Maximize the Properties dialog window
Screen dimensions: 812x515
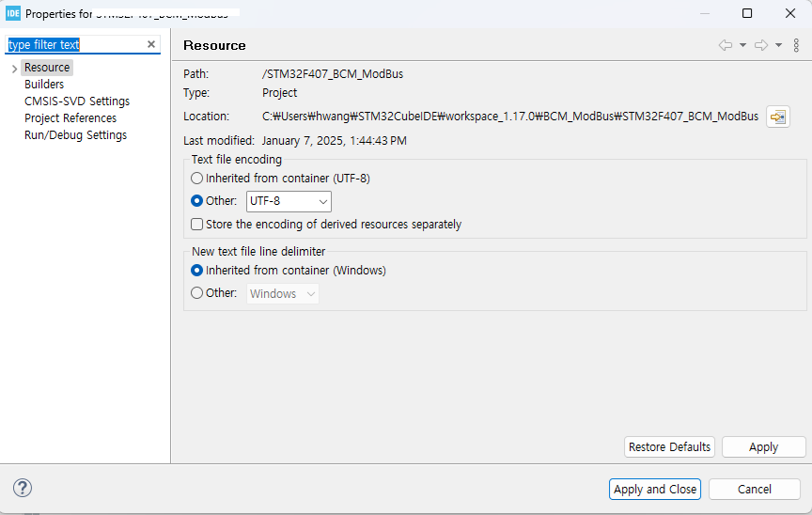point(747,13)
